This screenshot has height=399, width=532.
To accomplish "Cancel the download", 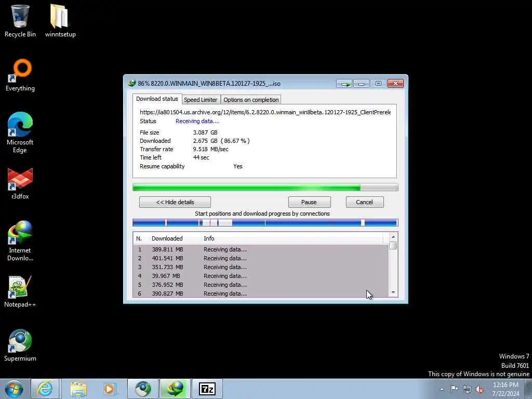I will 365,202.
